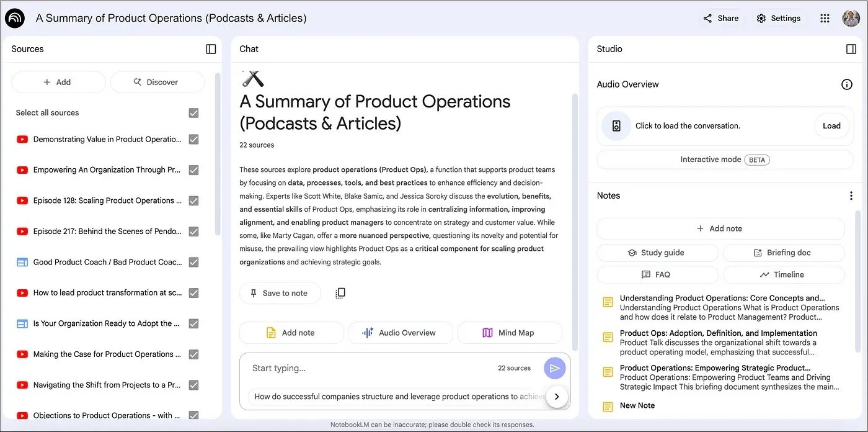Viewport: 868px width, 432px height.
Task: Expand the suggested question chip
Action: click(x=556, y=396)
